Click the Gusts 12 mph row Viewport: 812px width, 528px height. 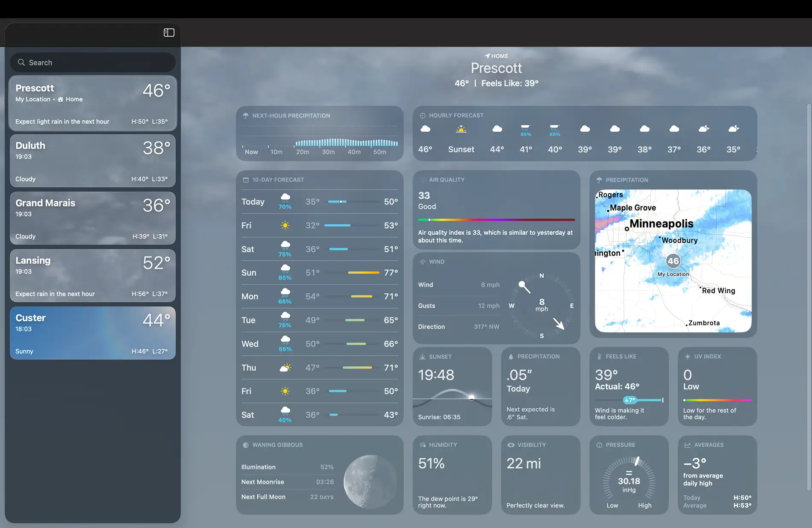tap(459, 306)
